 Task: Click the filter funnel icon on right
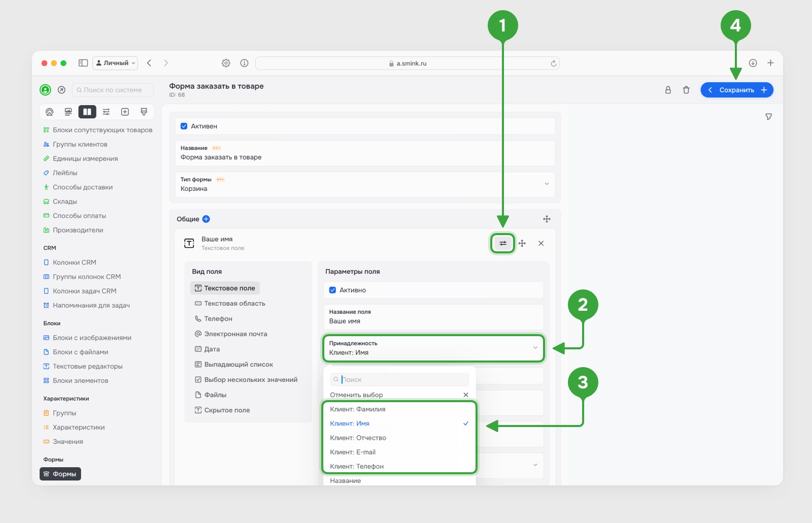(x=768, y=117)
